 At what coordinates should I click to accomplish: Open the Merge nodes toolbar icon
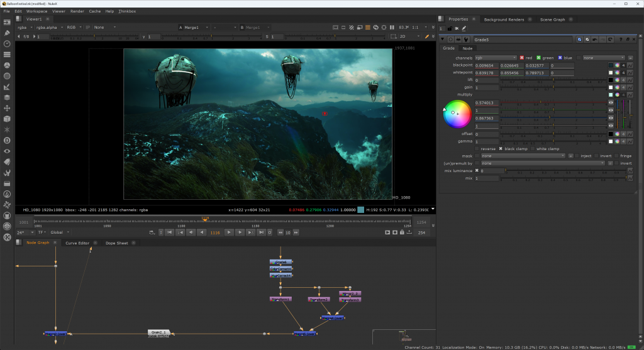point(7,97)
